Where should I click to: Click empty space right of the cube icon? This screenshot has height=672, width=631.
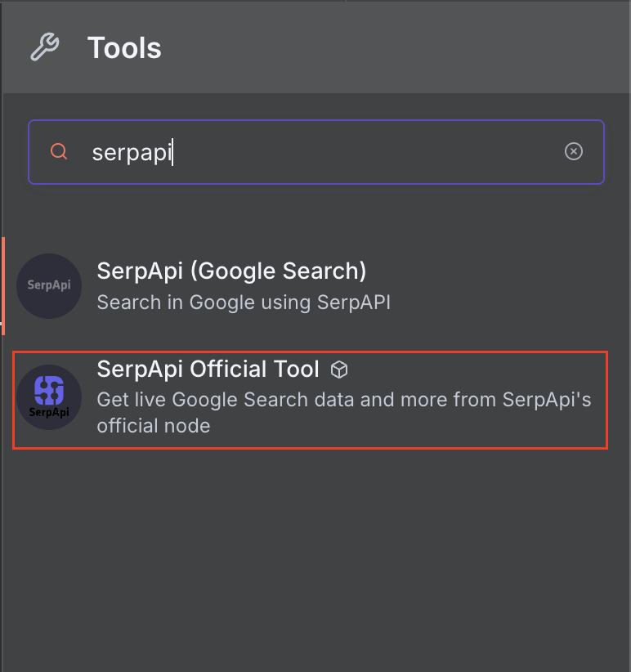pos(474,370)
